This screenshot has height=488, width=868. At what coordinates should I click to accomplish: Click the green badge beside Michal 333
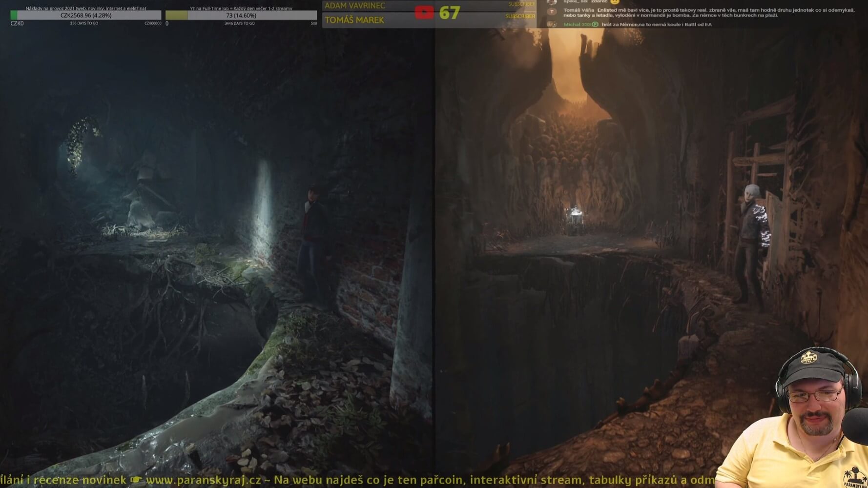595,24
